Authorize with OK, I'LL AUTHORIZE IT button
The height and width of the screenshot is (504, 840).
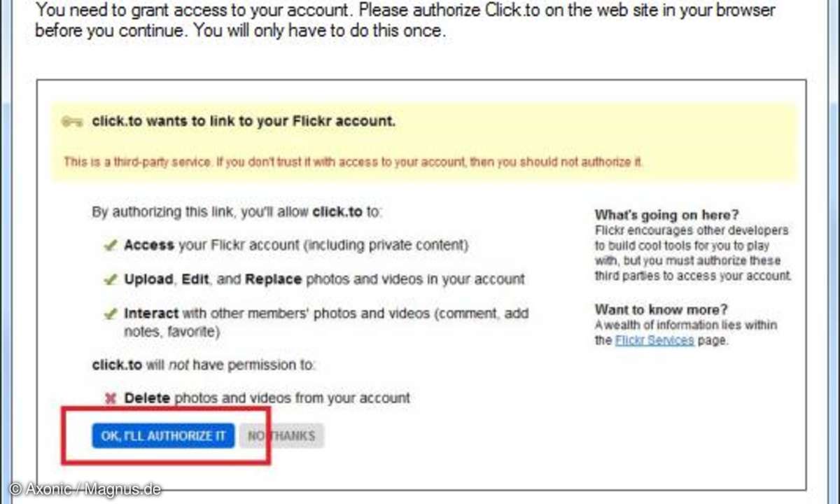coord(163,436)
